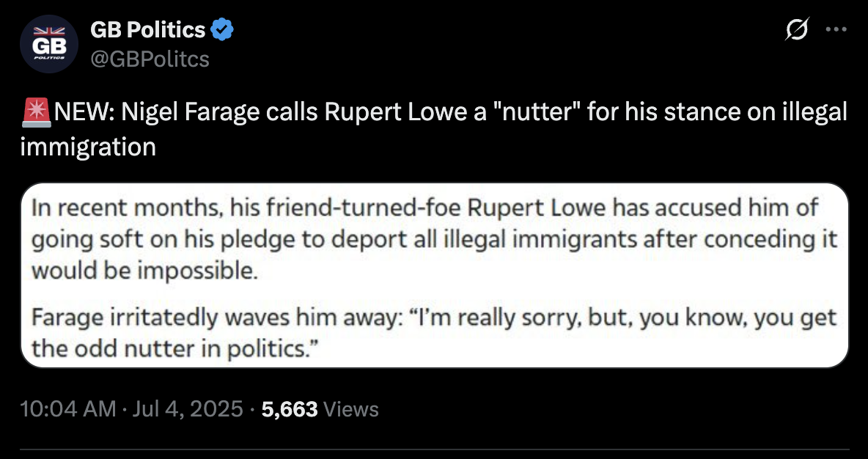The image size is (868, 459).
Task: Click the paragraph beginning "In recent months"
Action: pos(435,240)
